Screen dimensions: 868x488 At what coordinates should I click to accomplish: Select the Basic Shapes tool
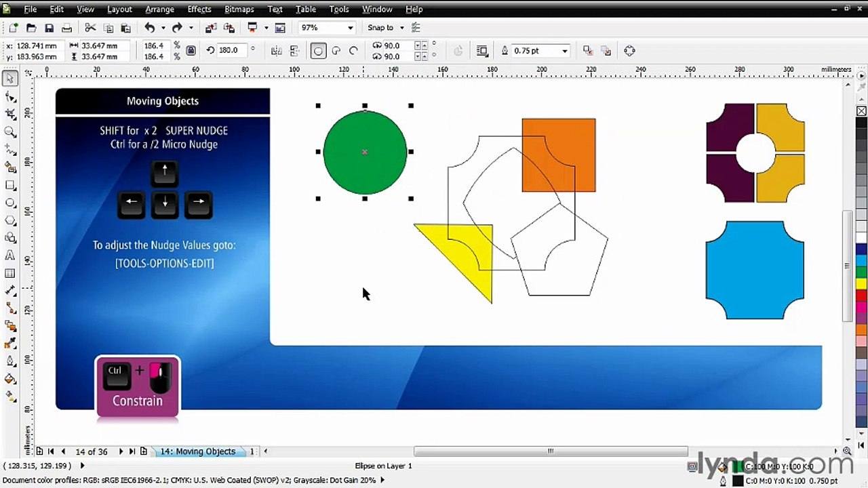(x=10, y=238)
